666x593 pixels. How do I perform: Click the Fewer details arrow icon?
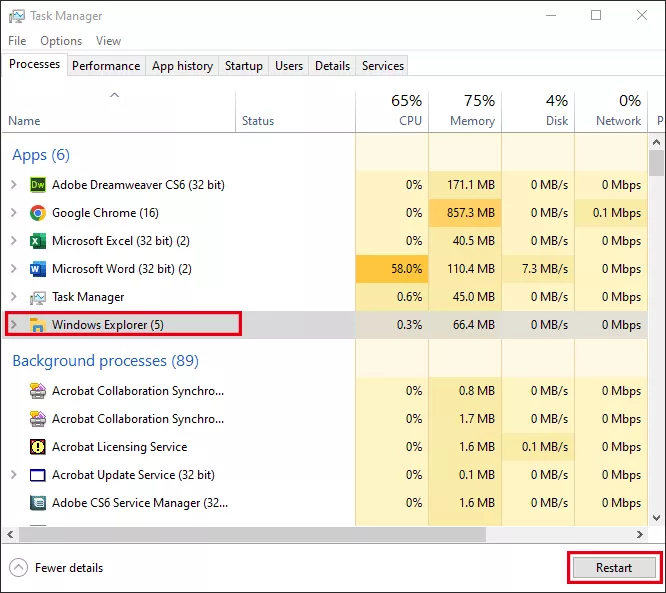(18, 568)
